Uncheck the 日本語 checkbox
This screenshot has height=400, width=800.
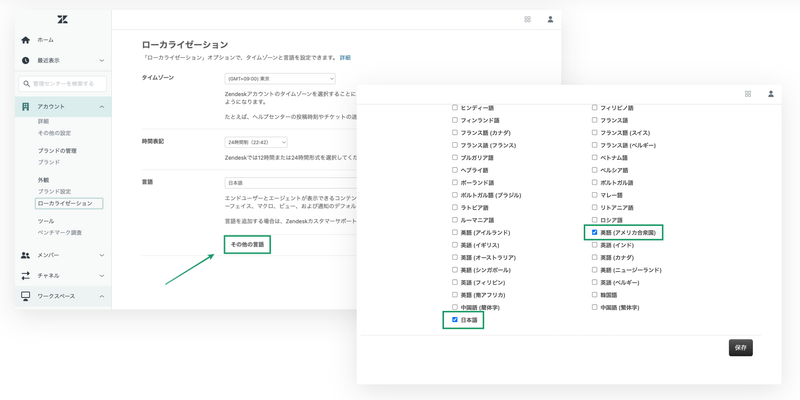pos(455,320)
